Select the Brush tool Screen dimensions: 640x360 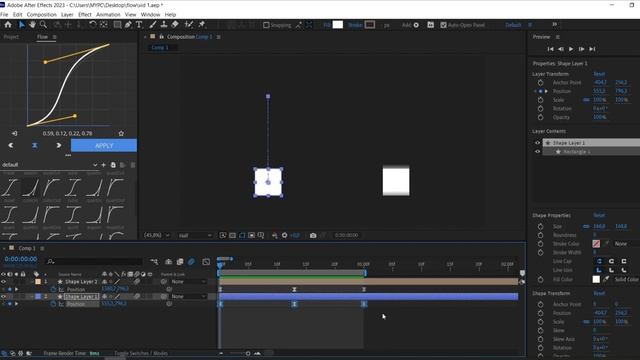[x=153, y=25]
